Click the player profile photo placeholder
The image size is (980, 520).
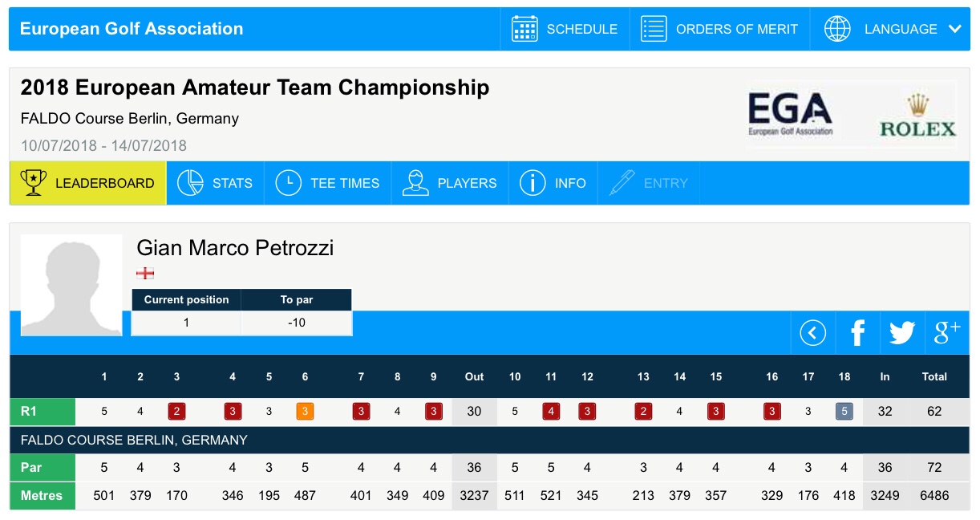(71, 285)
